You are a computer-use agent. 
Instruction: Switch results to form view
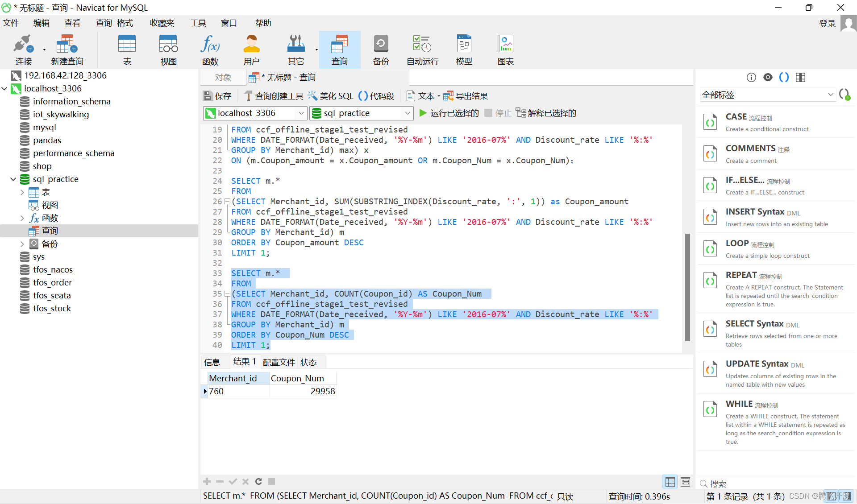[x=685, y=482]
